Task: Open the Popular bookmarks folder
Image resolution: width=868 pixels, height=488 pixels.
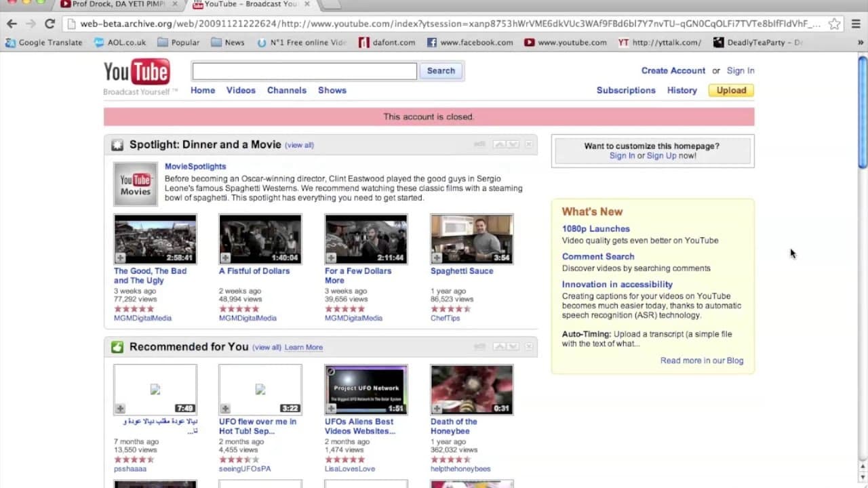Action: (178, 43)
